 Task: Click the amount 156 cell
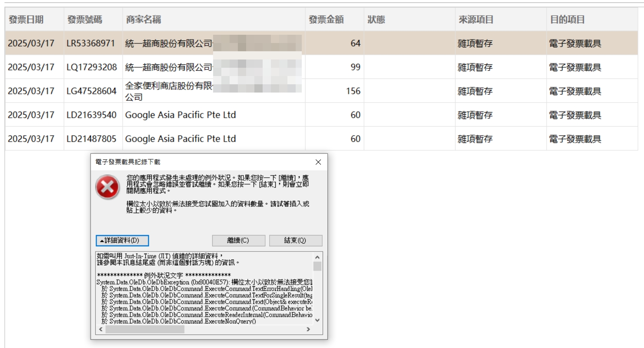click(334, 91)
